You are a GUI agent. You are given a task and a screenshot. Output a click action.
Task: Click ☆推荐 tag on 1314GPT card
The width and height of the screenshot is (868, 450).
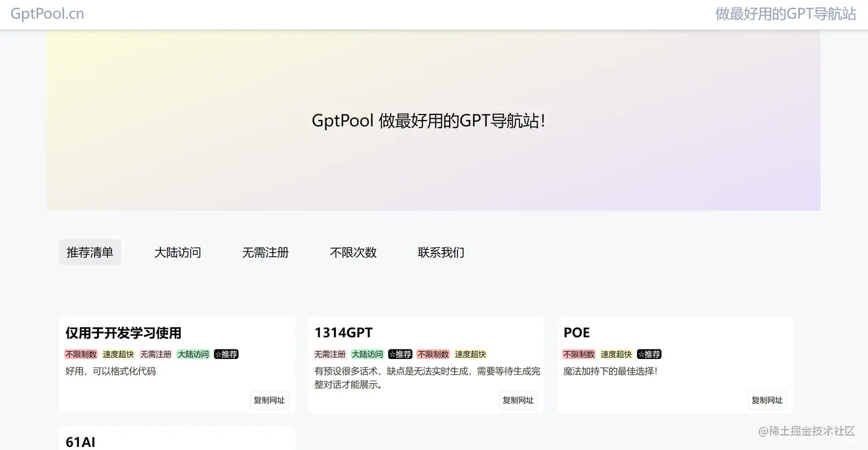pos(400,354)
